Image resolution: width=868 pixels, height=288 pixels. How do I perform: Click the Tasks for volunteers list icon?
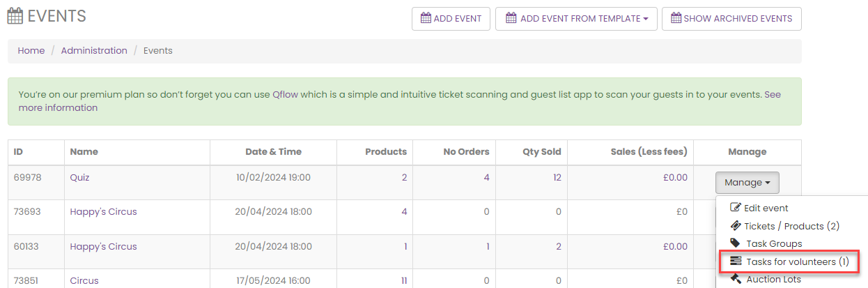point(736,262)
